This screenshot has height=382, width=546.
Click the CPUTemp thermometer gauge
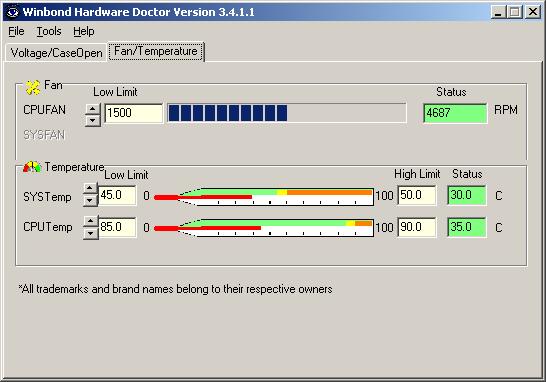pyautogui.click(x=264, y=228)
